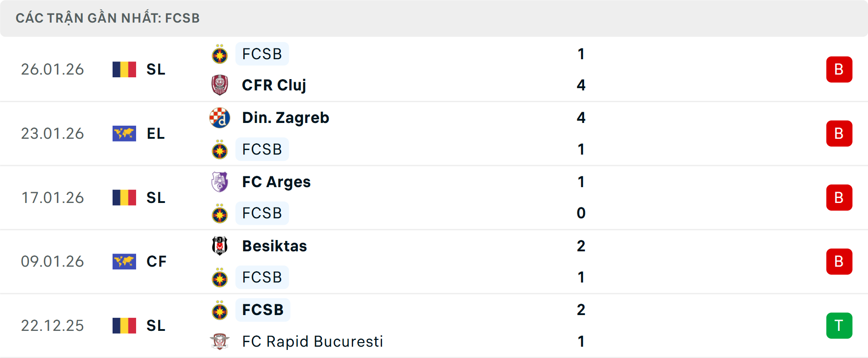Screen dimensions: 868x358
Task: Click the Din. Zagreb team name
Action: [x=285, y=118]
